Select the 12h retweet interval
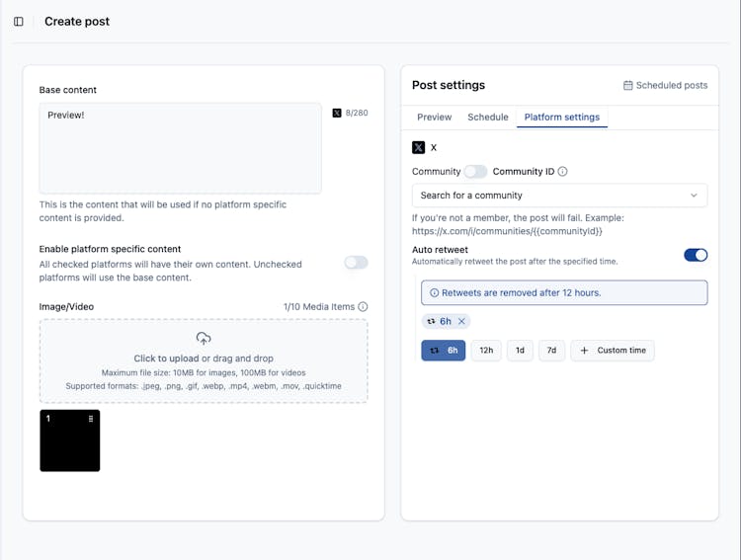 coord(486,351)
